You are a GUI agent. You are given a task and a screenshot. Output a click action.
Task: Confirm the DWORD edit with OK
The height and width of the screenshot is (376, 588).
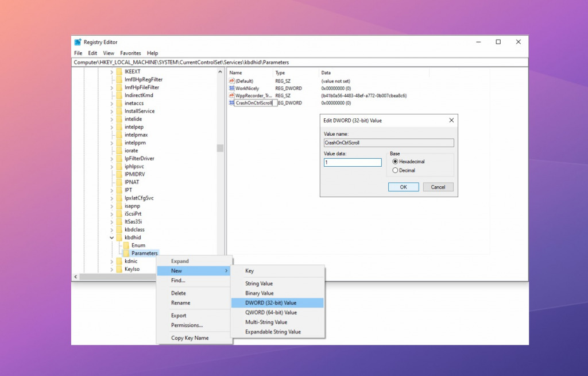[404, 187]
